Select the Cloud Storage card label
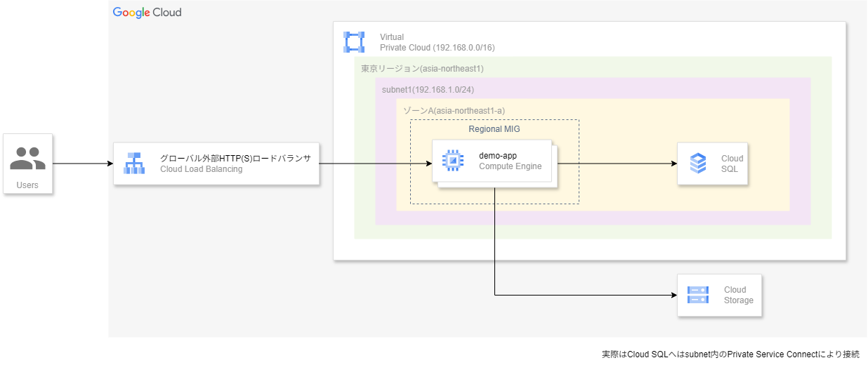The image size is (868, 365). point(738,295)
